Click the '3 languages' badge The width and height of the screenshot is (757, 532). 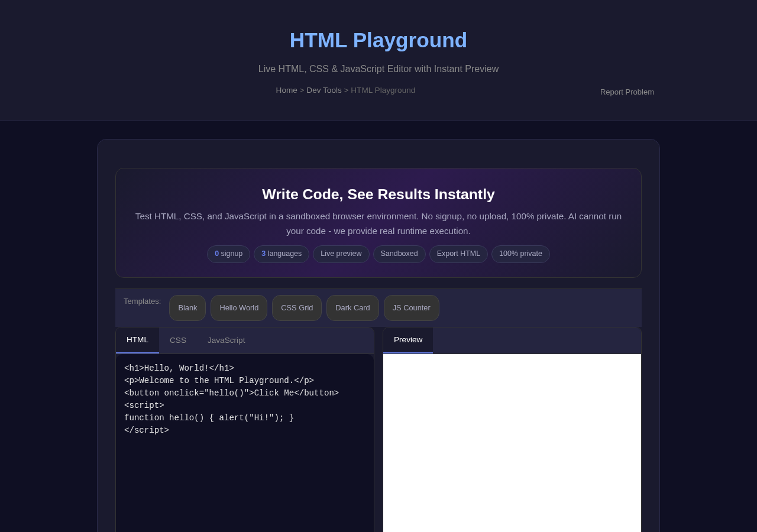point(282,254)
